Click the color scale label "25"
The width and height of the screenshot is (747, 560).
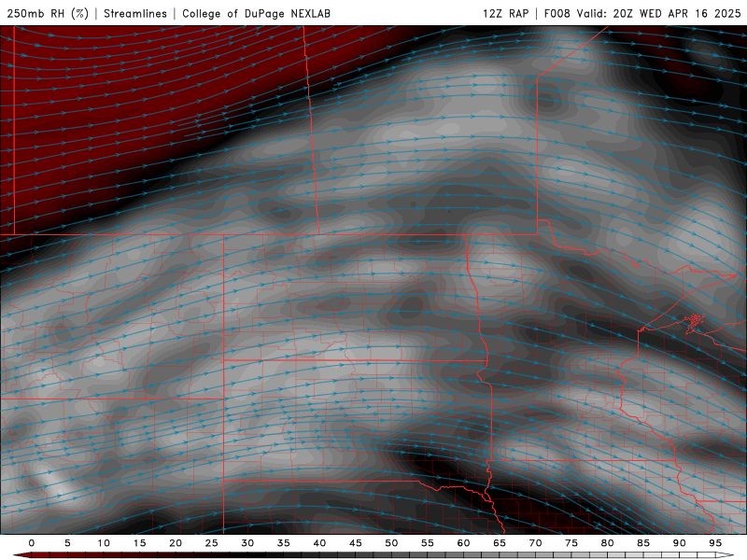pyautogui.click(x=212, y=543)
